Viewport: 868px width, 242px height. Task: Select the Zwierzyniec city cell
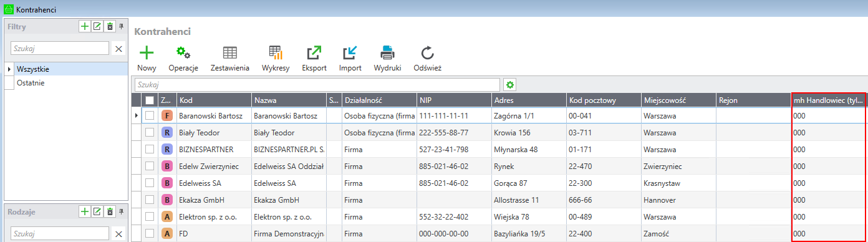678,166
